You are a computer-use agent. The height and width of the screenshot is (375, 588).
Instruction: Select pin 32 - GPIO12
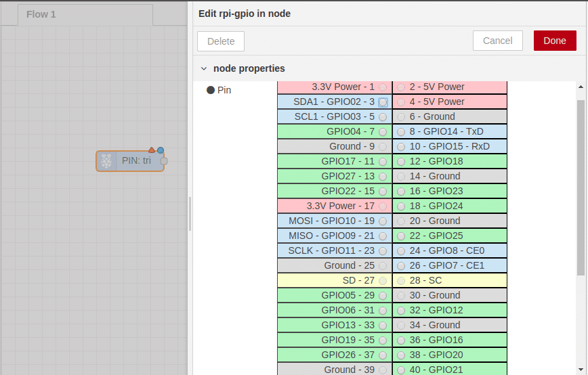pos(401,311)
